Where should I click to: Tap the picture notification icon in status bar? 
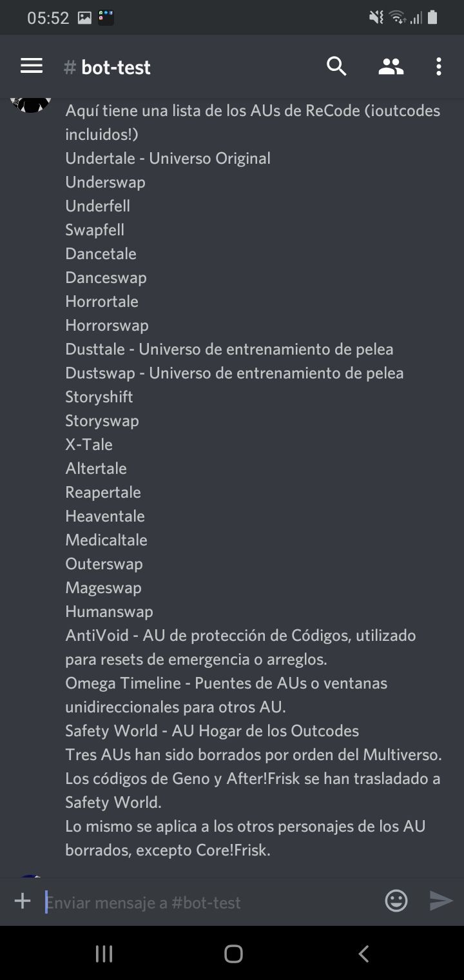(84, 18)
